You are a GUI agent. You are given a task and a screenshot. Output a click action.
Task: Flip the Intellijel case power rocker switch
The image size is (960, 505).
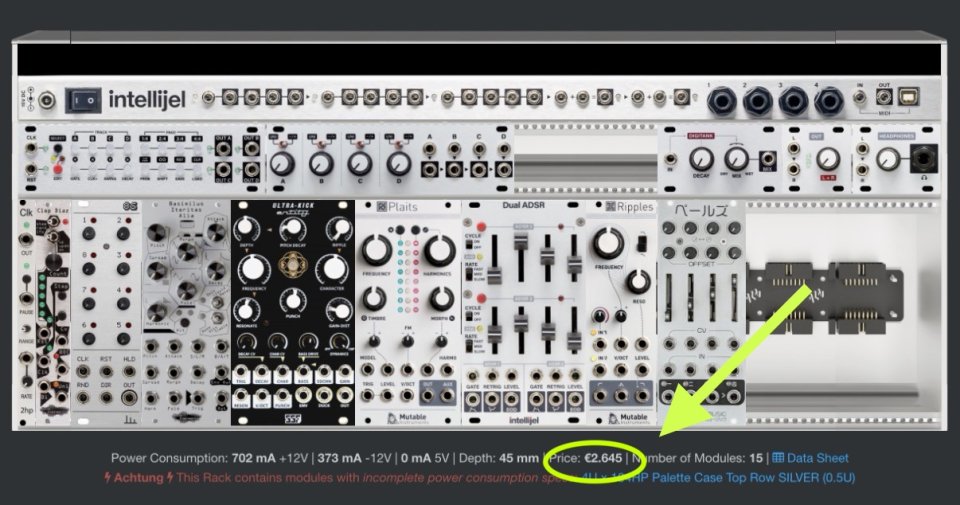(83, 99)
